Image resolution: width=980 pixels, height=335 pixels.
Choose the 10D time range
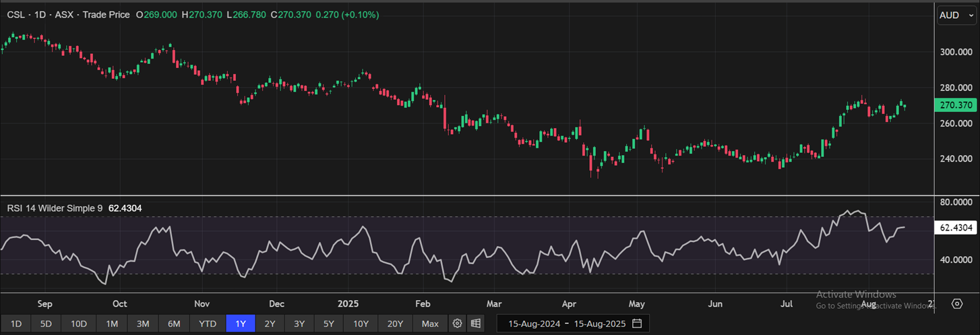click(79, 324)
